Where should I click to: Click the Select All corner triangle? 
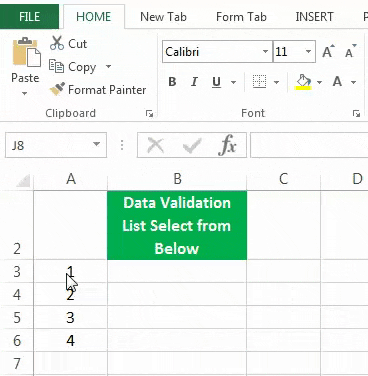pos(23,180)
